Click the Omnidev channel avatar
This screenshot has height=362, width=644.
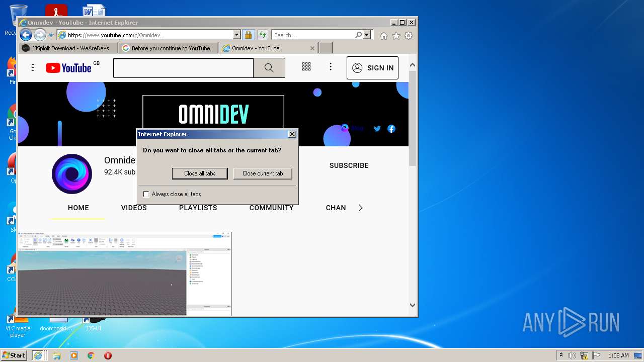pos(72,174)
